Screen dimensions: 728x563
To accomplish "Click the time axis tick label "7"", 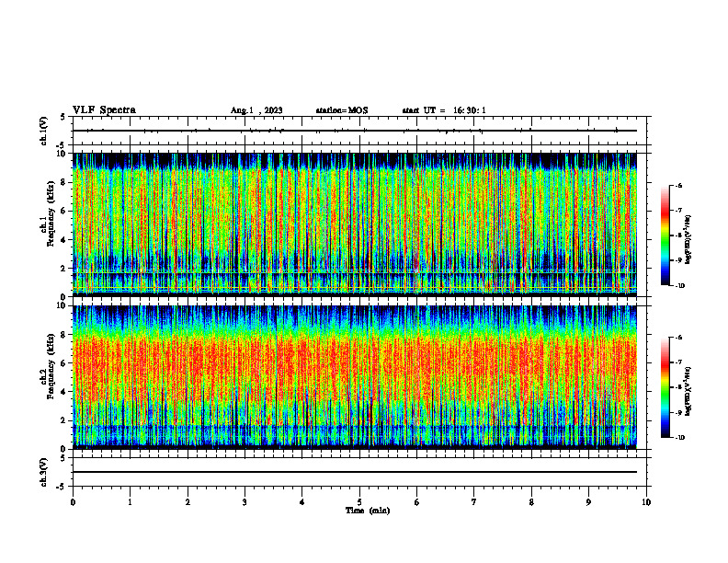I will pos(474,502).
